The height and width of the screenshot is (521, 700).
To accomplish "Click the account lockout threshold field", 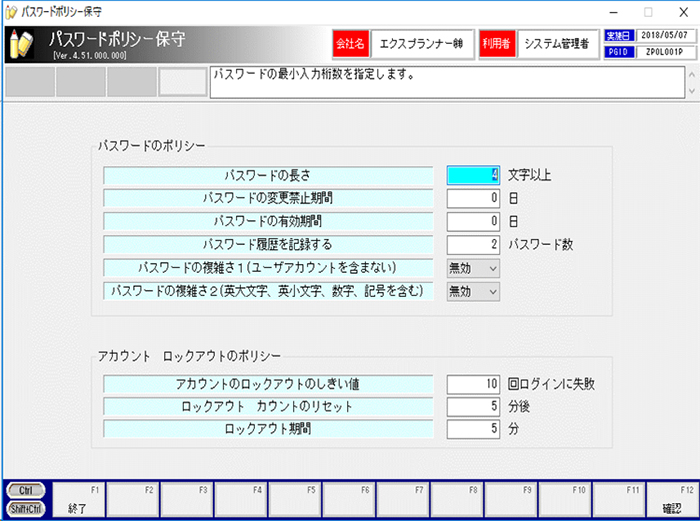I will 473,384.
